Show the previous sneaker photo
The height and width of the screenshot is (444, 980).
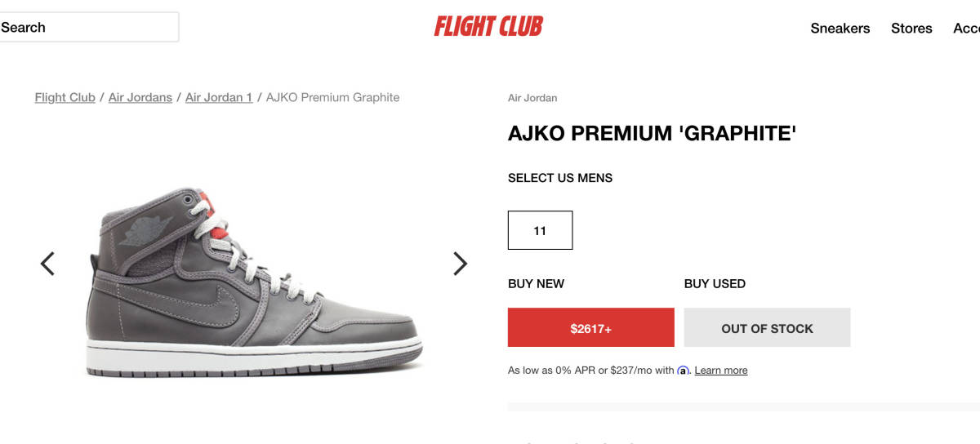point(47,264)
